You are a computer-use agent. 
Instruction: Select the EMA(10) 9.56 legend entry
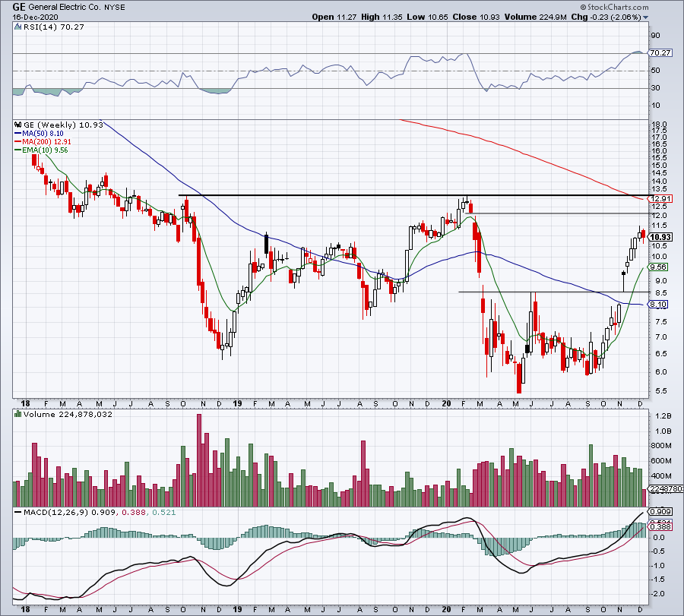coord(41,150)
